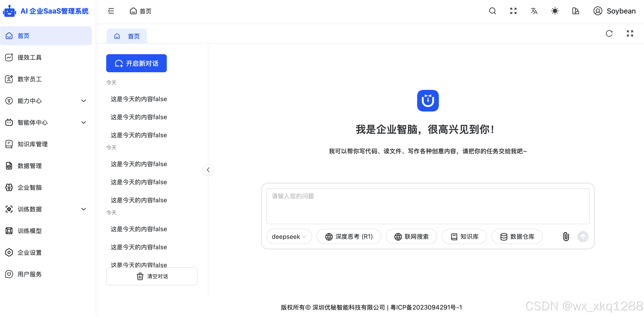Open 知识库管理 in the sidebar
The width and height of the screenshot is (644, 317).
click(33, 144)
